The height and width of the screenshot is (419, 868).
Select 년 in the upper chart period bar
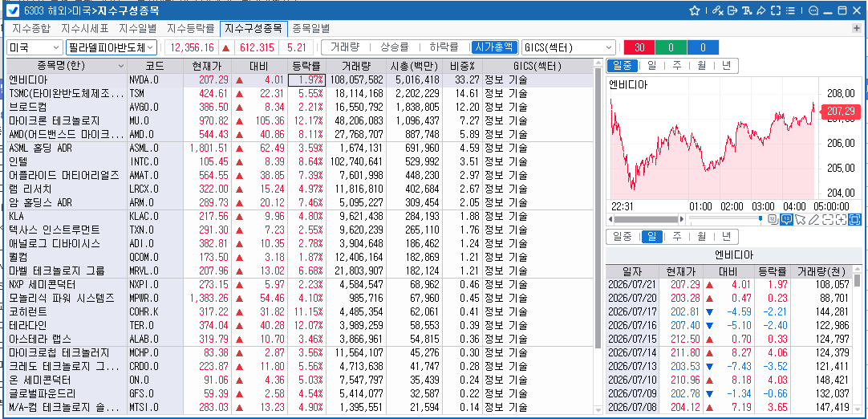[726, 66]
